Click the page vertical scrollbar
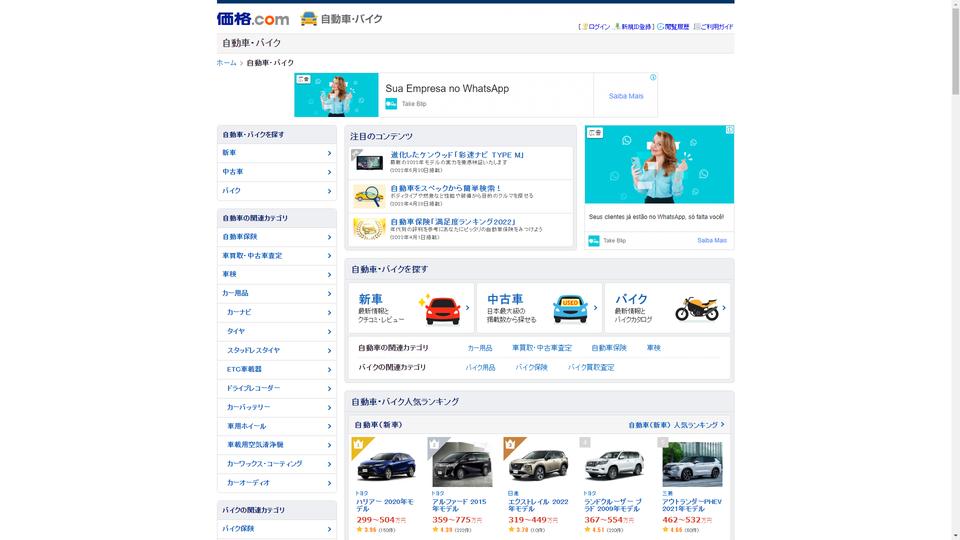Viewport: 960px width, 540px height. (955, 49)
